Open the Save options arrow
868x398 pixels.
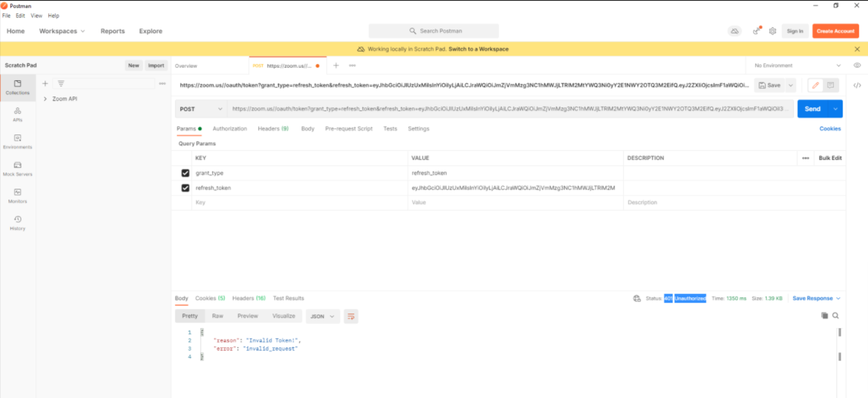(x=791, y=85)
